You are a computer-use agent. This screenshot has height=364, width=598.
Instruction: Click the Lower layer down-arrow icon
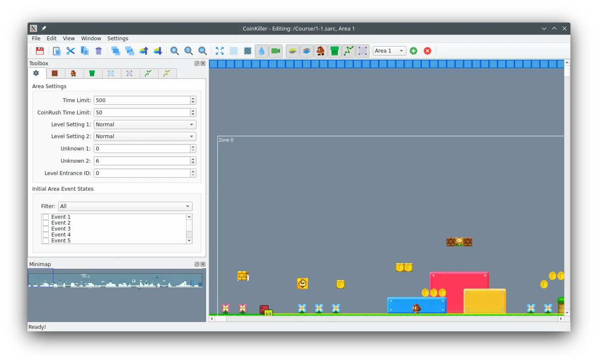click(x=158, y=51)
